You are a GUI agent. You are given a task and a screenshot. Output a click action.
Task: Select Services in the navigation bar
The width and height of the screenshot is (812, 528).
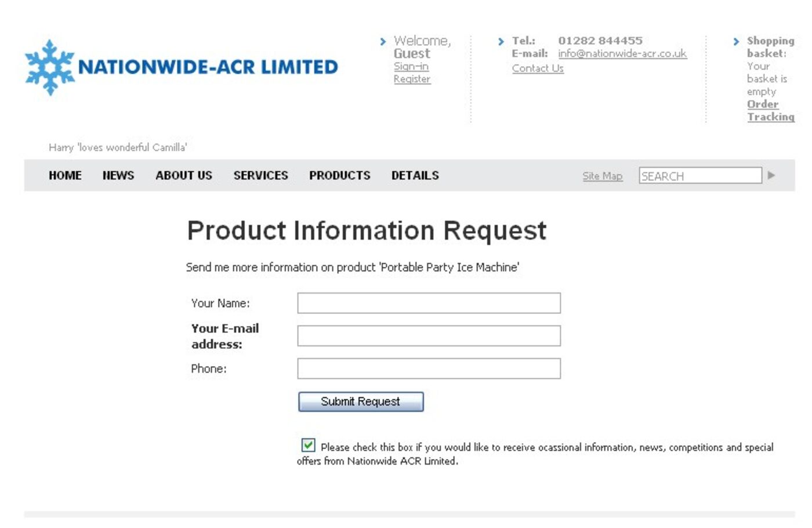(x=260, y=175)
